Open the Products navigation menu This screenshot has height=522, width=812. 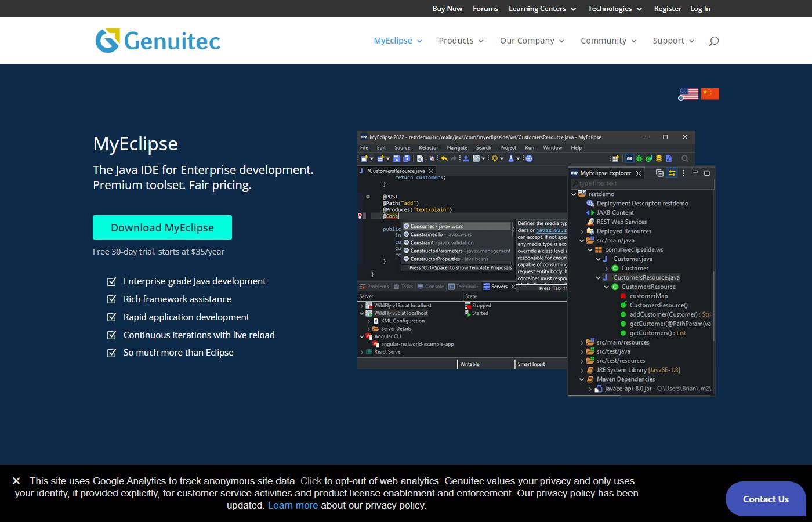(x=461, y=41)
